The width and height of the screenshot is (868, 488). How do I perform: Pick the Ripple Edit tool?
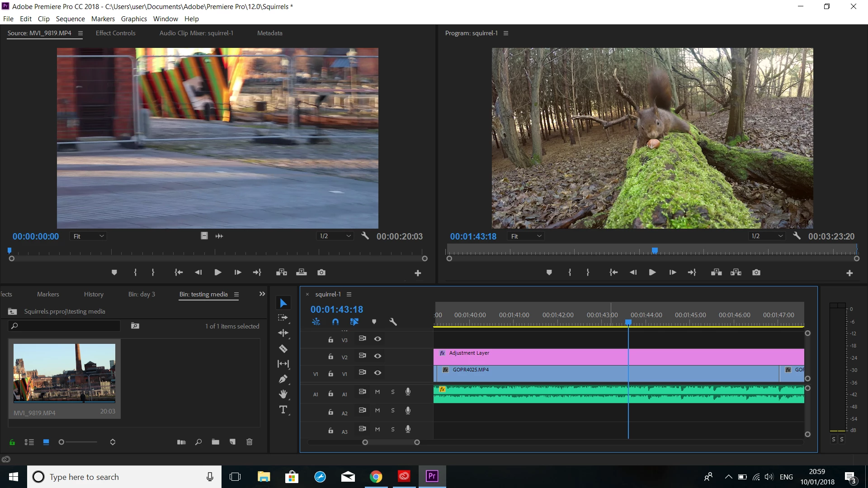point(283,333)
